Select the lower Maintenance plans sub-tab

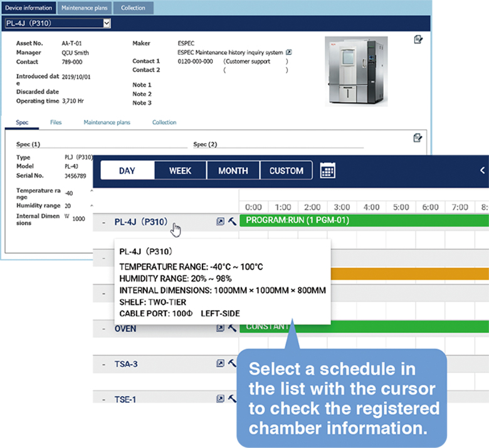[107, 122]
